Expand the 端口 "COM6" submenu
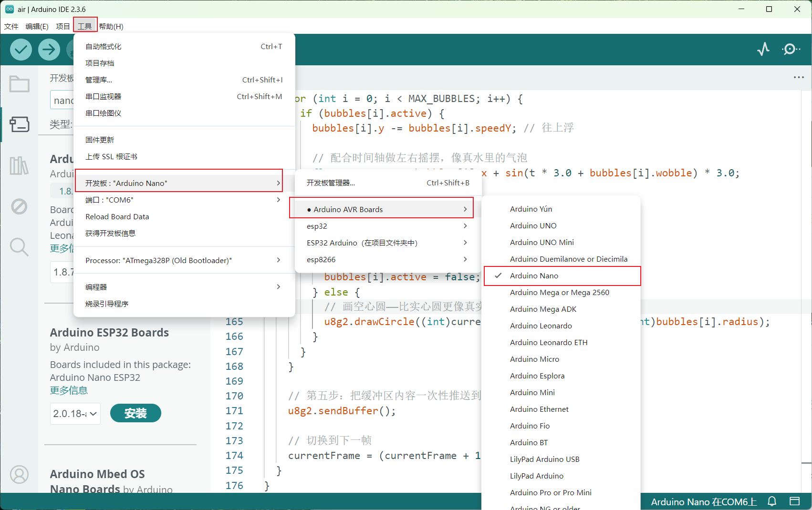Image resolution: width=812 pixels, height=510 pixels. [x=184, y=200]
